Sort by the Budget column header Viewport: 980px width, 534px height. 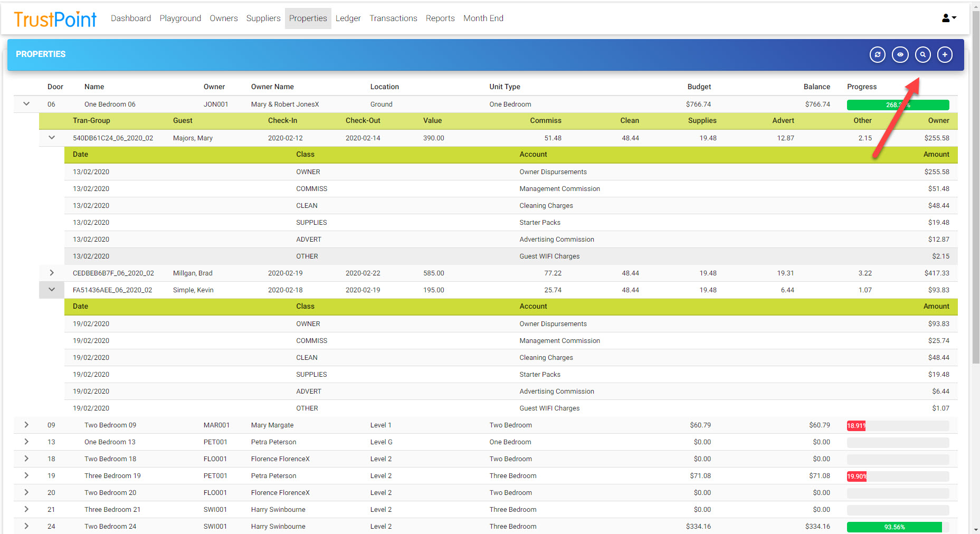pyautogui.click(x=699, y=87)
